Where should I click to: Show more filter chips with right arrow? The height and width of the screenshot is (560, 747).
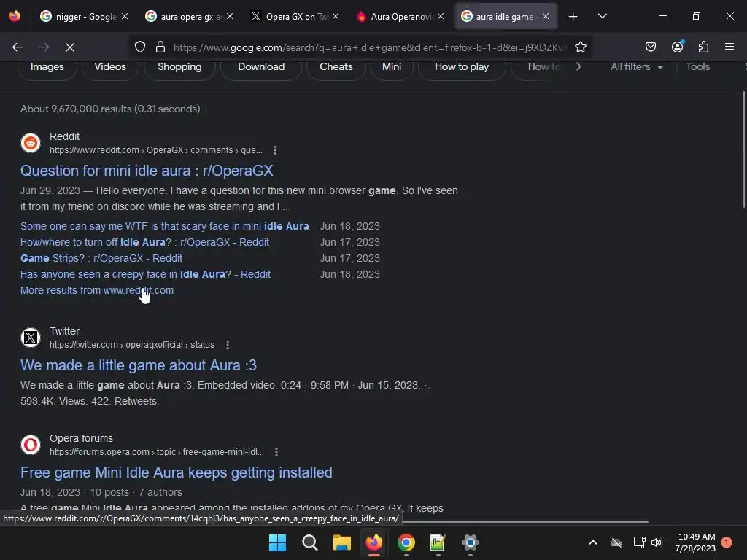(578, 66)
